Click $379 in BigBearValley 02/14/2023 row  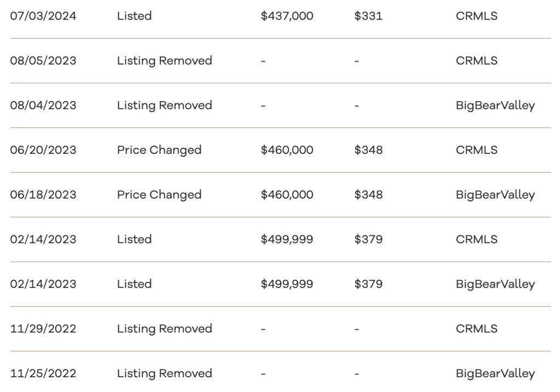click(x=368, y=284)
